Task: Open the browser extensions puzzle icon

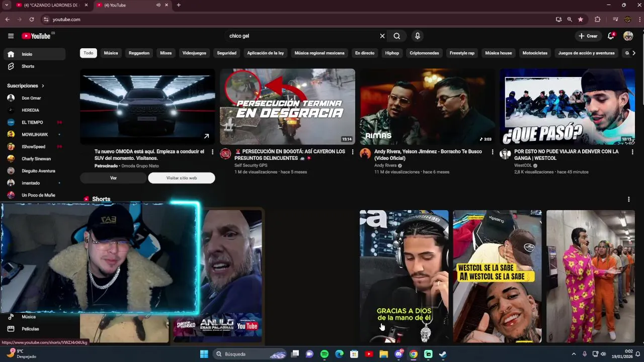Action: click(x=598, y=19)
